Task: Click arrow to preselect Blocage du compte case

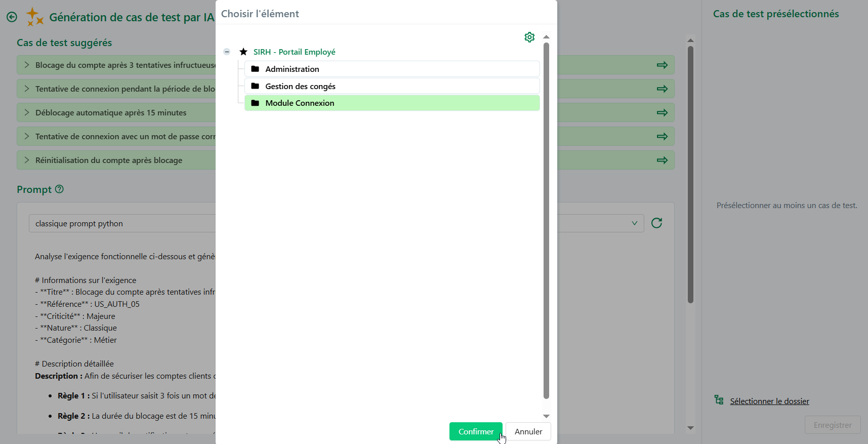Action: [x=662, y=65]
